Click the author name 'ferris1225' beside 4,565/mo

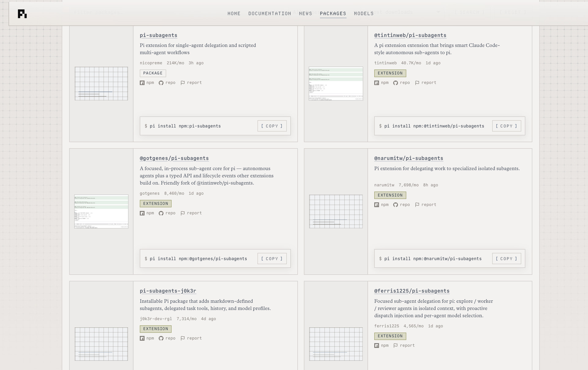point(387,326)
